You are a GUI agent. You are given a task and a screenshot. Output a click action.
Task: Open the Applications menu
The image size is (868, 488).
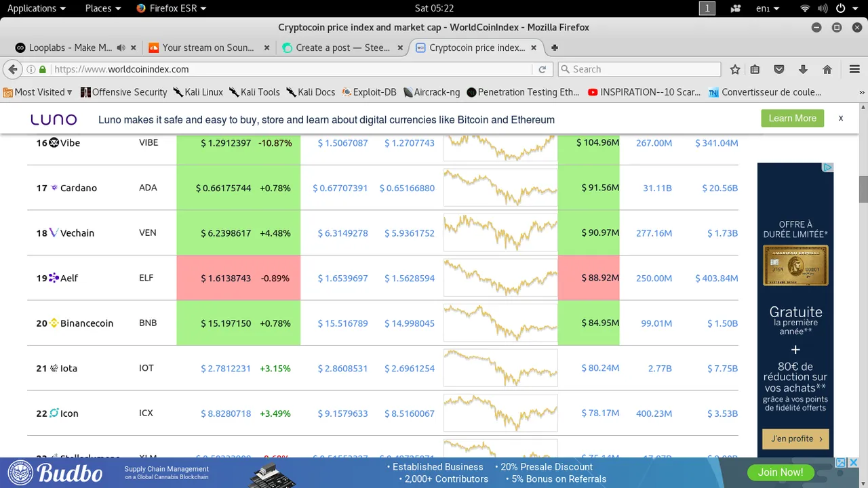click(37, 8)
